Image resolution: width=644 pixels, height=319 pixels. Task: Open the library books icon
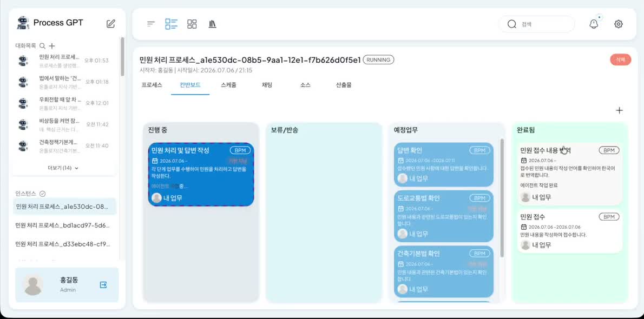pyautogui.click(x=212, y=24)
